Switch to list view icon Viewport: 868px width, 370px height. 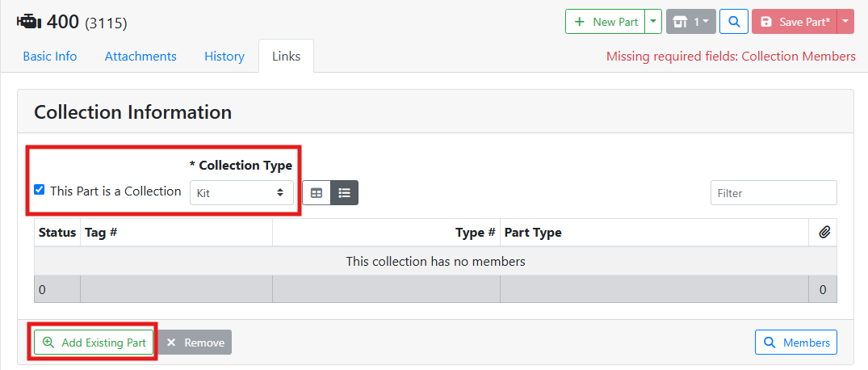345,193
